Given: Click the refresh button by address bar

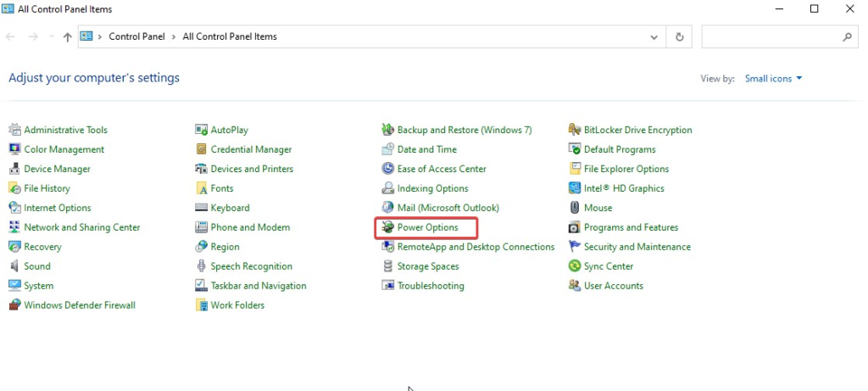Looking at the screenshot, I should coord(679,37).
